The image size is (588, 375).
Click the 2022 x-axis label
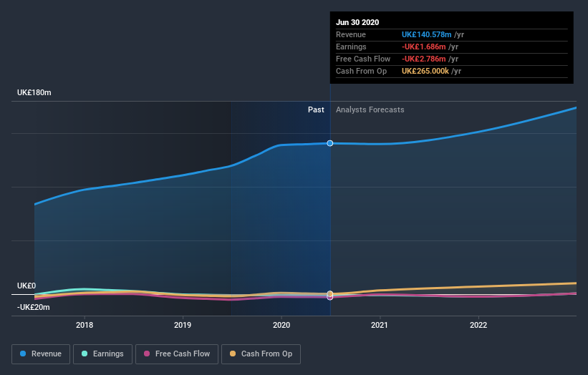click(x=478, y=325)
